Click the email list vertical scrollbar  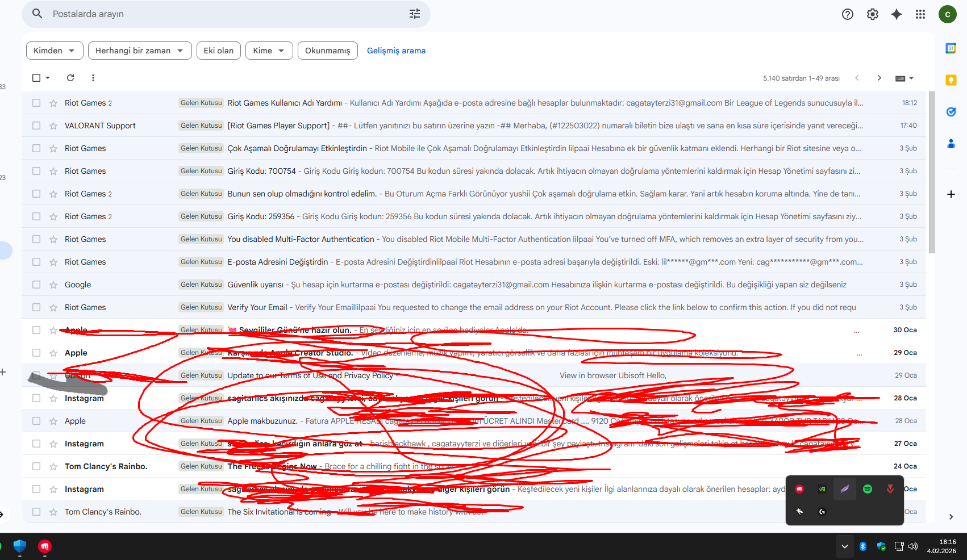(x=932, y=172)
